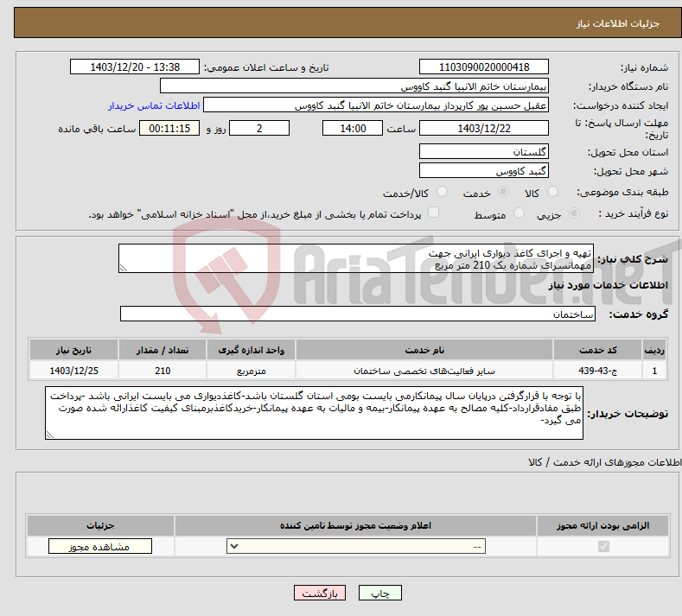Toggle the mandatory permit checkbox
Image resolution: width=682 pixels, height=616 pixels.
click(x=603, y=546)
